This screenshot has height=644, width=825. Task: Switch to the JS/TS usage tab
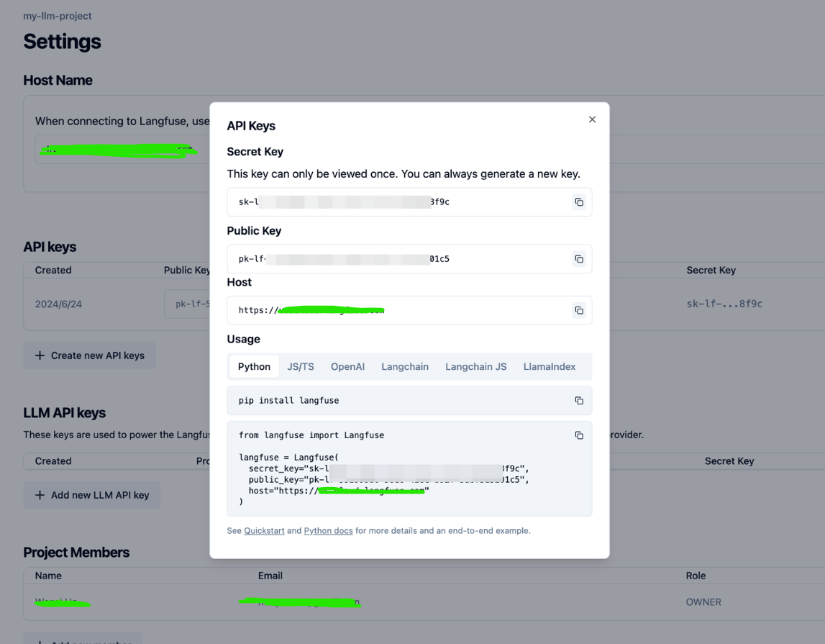coord(301,367)
